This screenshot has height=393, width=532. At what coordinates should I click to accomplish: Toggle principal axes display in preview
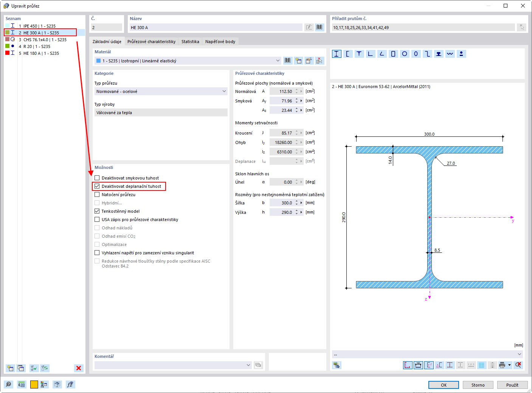429,365
